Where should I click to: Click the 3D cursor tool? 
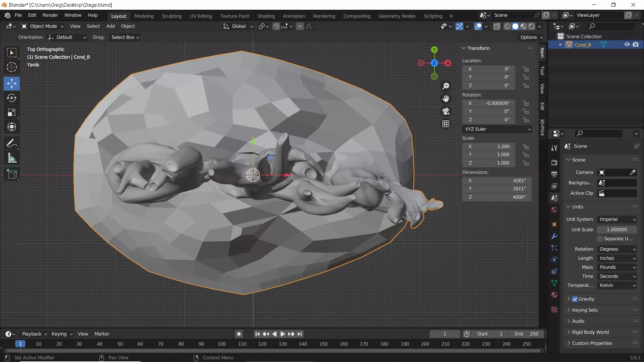[12, 67]
